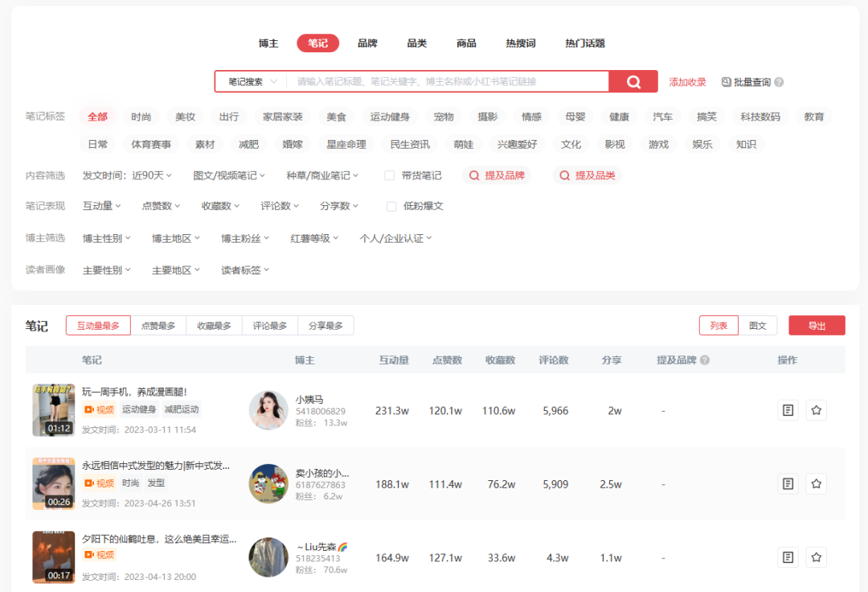868x592 pixels.
Task: Open details icon for Liu先森's note
Action: pos(790,557)
